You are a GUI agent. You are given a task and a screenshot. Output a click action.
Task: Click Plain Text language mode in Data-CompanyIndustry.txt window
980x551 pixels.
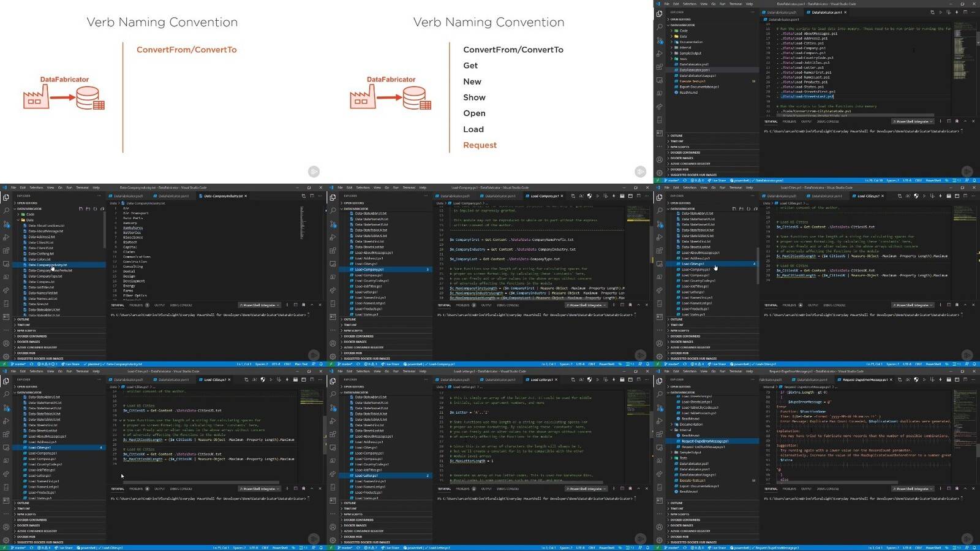[301, 364]
